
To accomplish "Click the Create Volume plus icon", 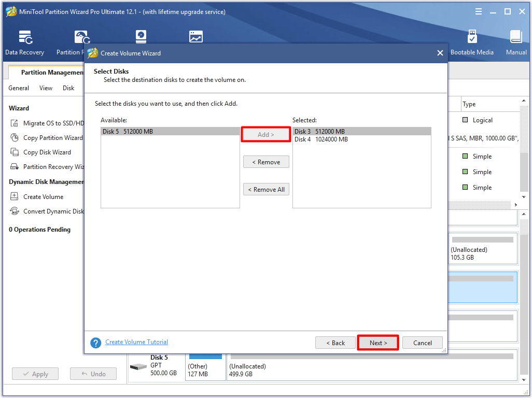I will [x=14, y=196].
